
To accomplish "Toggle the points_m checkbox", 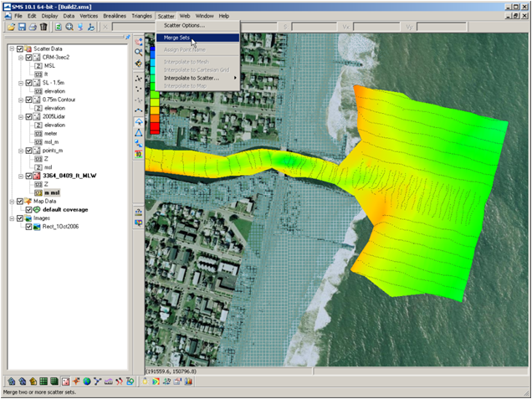I will pos(28,151).
